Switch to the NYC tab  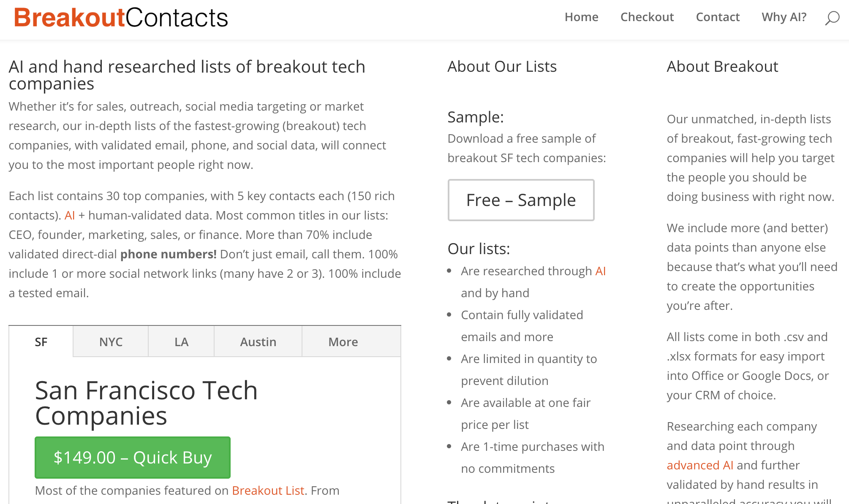point(111,342)
